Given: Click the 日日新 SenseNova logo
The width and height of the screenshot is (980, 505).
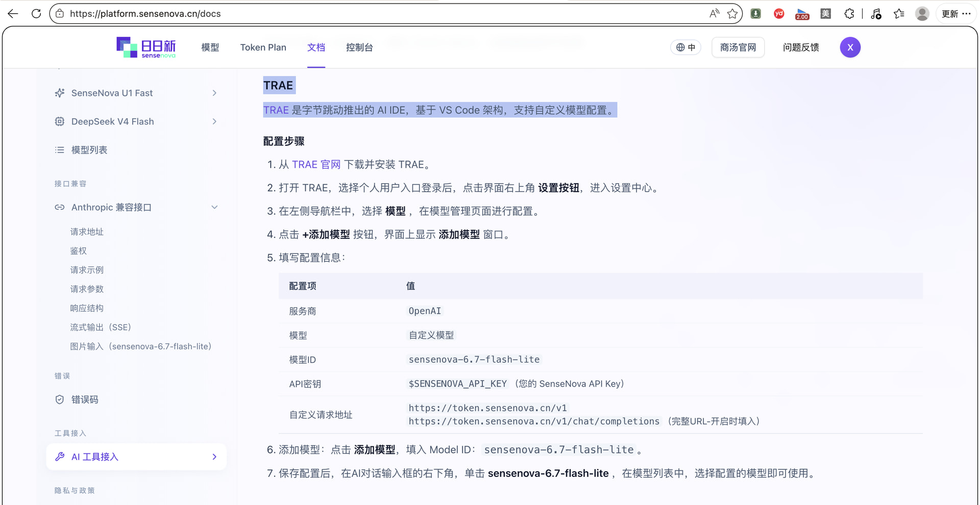Looking at the screenshot, I should point(146,47).
